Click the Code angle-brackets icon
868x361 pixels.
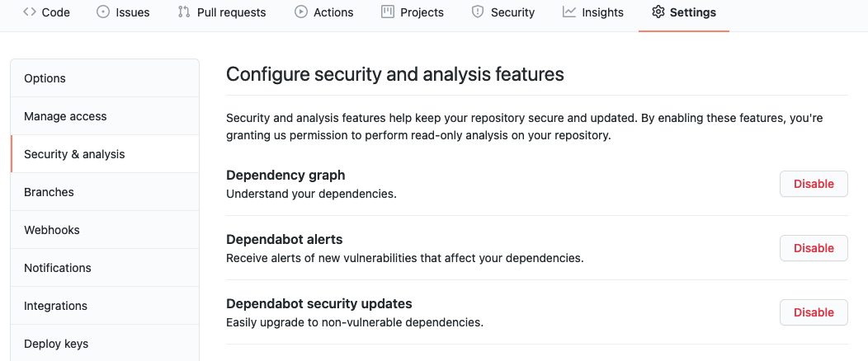[29, 12]
